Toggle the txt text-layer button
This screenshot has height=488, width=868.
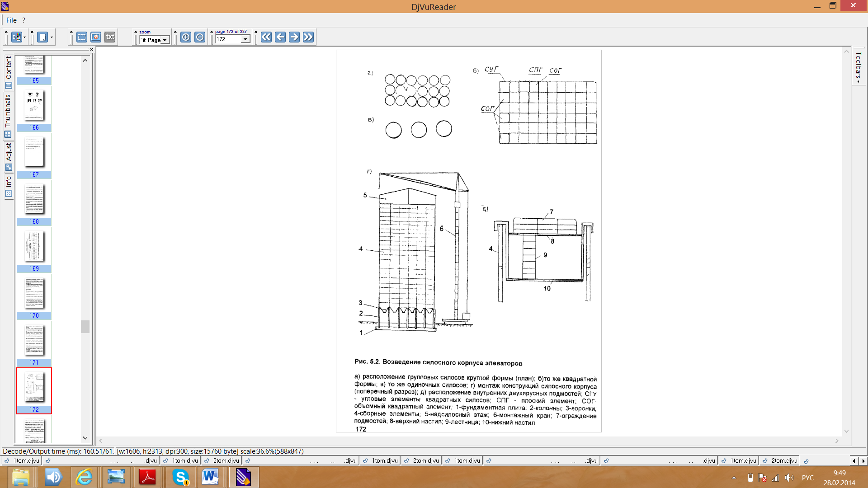[110, 37]
